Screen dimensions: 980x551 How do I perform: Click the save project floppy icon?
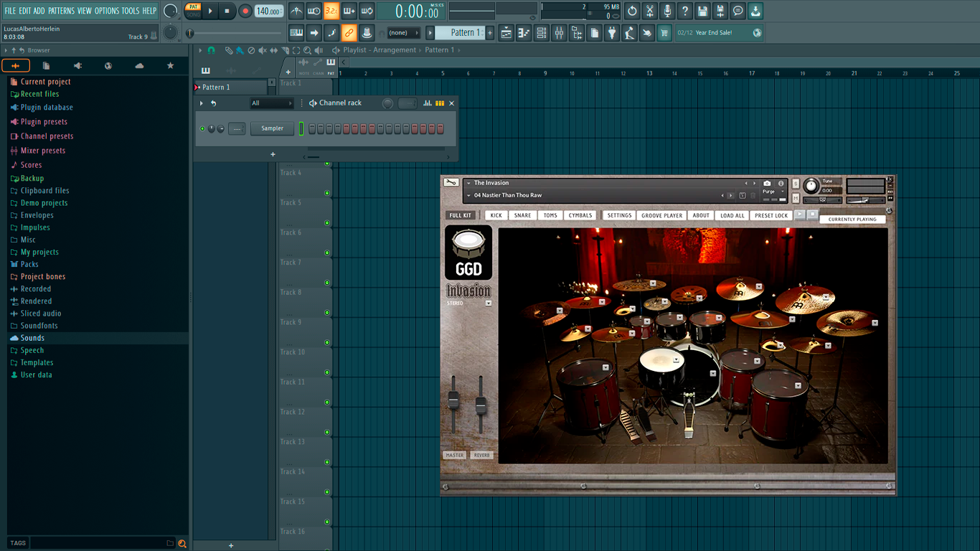(x=702, y=11)
